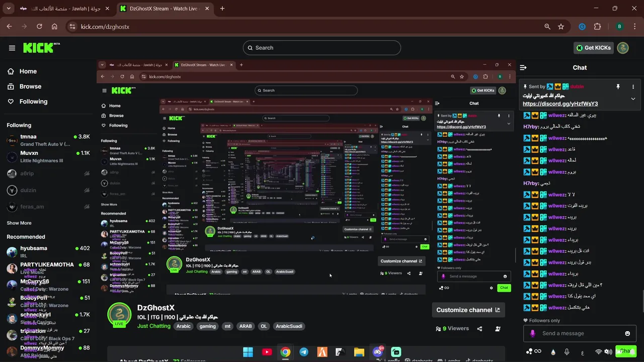Click gaming tag in large channel info row
This screenshot has width=644, height=362.
(207, 326)
